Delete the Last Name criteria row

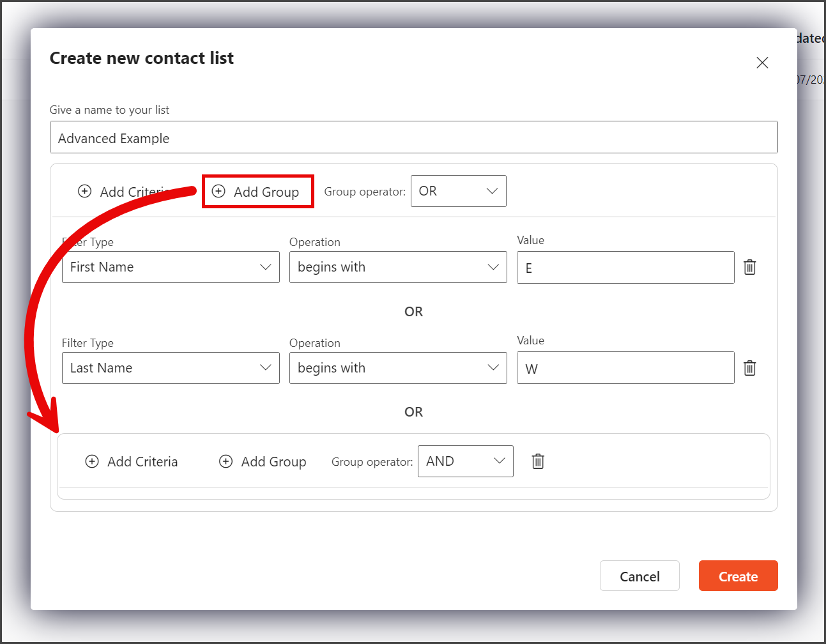click(750, 368)
